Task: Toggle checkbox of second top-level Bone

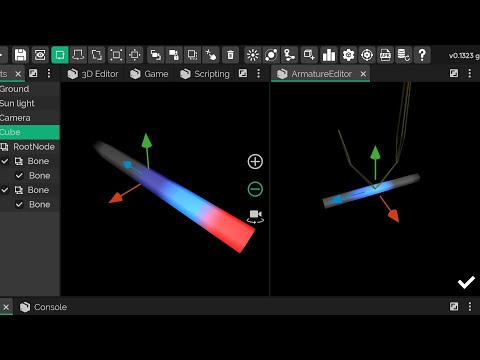Action: (x=5, y=190)
